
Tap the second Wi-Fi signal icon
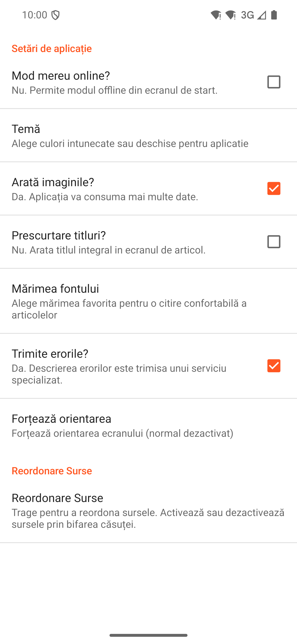[x=230, y=15]
